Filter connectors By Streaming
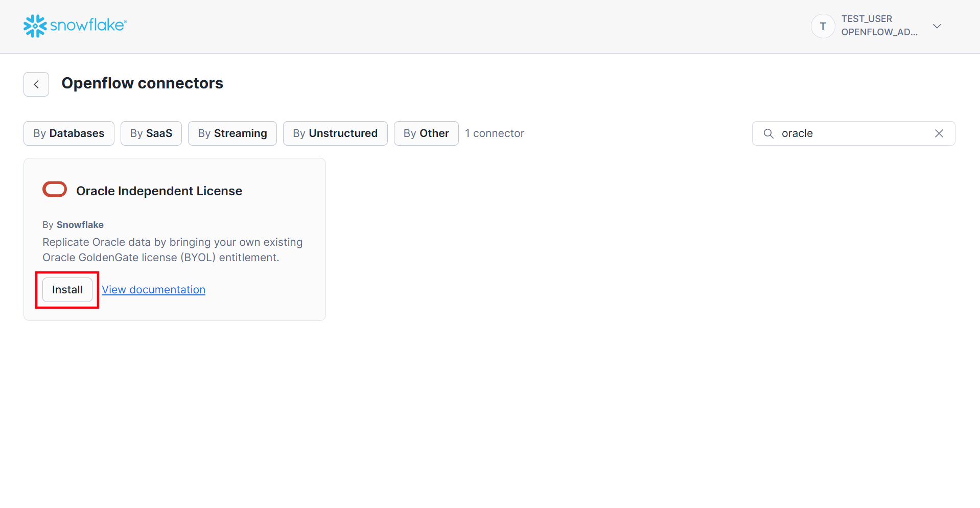Viewport: 980px width, 508px height. click(232, 133)
